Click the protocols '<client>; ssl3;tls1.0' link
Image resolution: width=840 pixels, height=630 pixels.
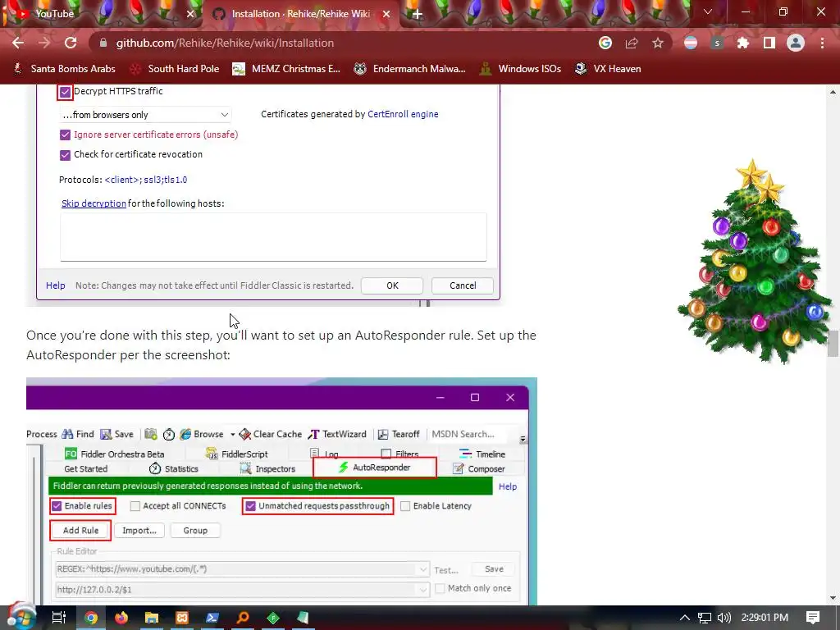point(146,180)
